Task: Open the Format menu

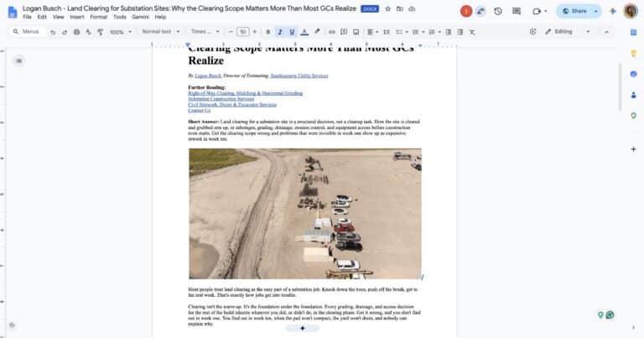Action: click(99, 17)
